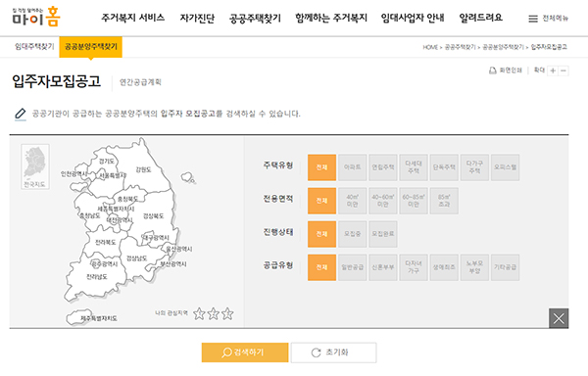Select 인천광역시 on the map

[73, 174]
